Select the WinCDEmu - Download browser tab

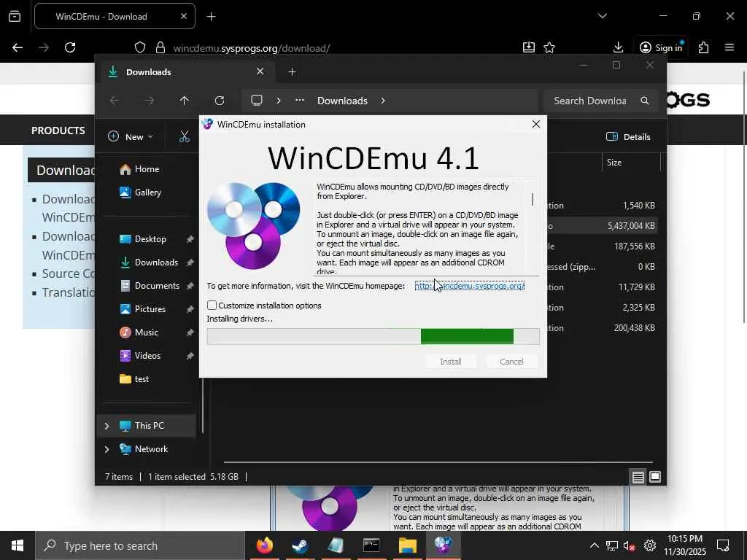tap(115, 16)
